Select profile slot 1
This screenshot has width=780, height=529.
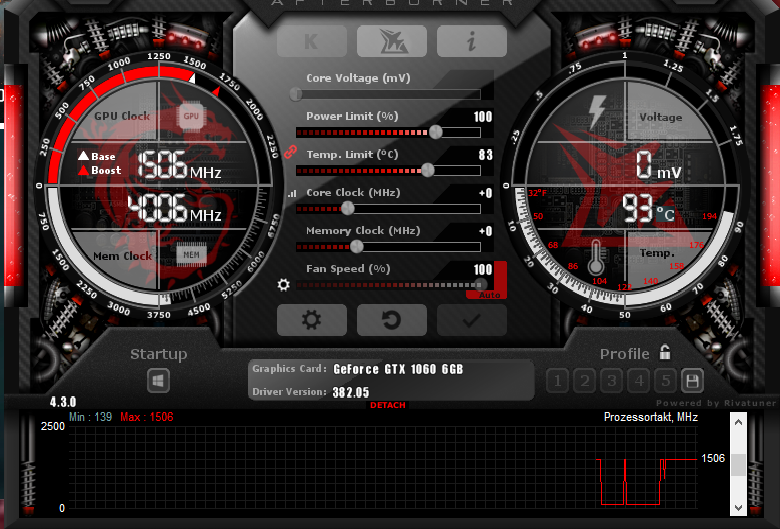coord(558,381)
